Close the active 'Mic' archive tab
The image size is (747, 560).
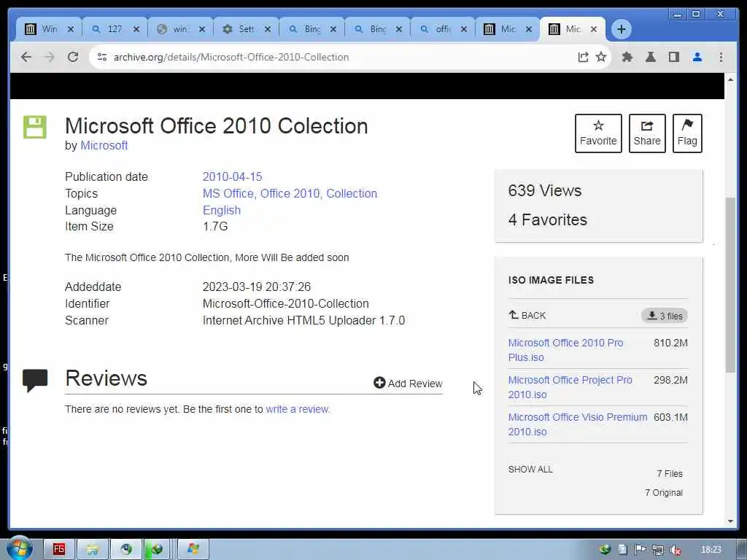(x=594, y=29)
